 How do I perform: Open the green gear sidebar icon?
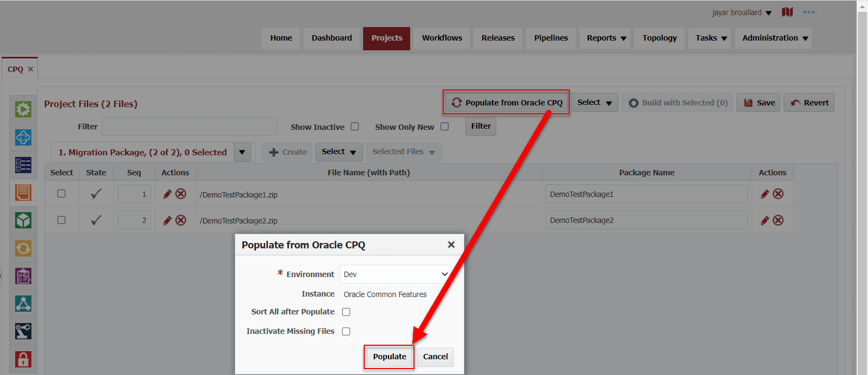click(x=23, y=109)
